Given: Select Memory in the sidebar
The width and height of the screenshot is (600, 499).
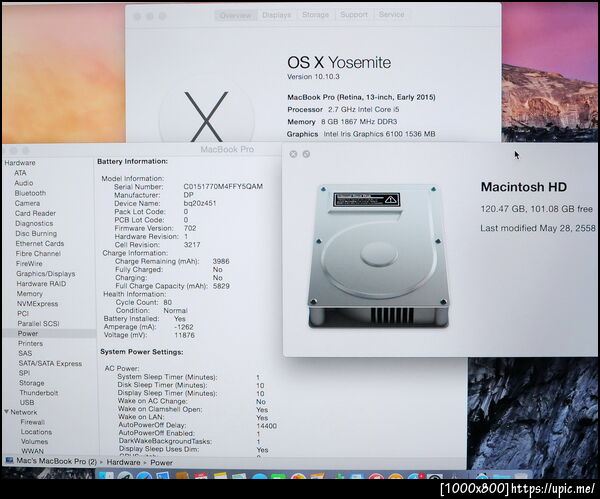Looking at the screenshot, I should click(29, 294).
